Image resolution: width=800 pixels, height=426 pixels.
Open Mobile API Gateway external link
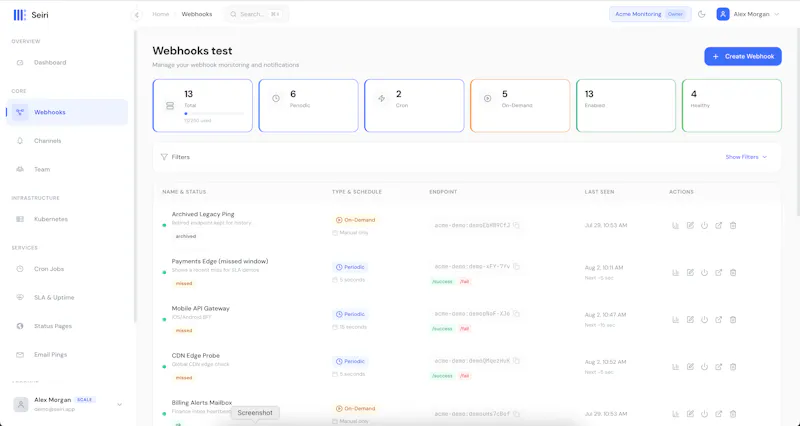pyautogui.click(x=718, y=320)
